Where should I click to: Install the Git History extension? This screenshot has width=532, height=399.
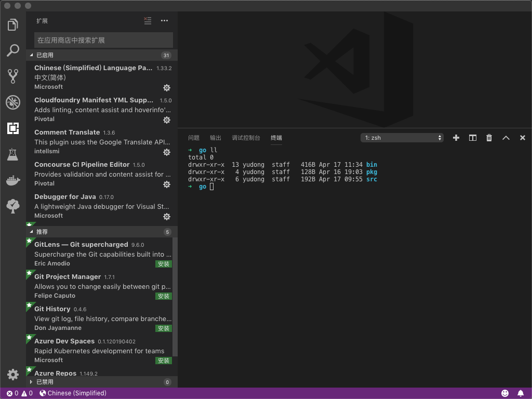pyautogui.click(x=163, y=328)
